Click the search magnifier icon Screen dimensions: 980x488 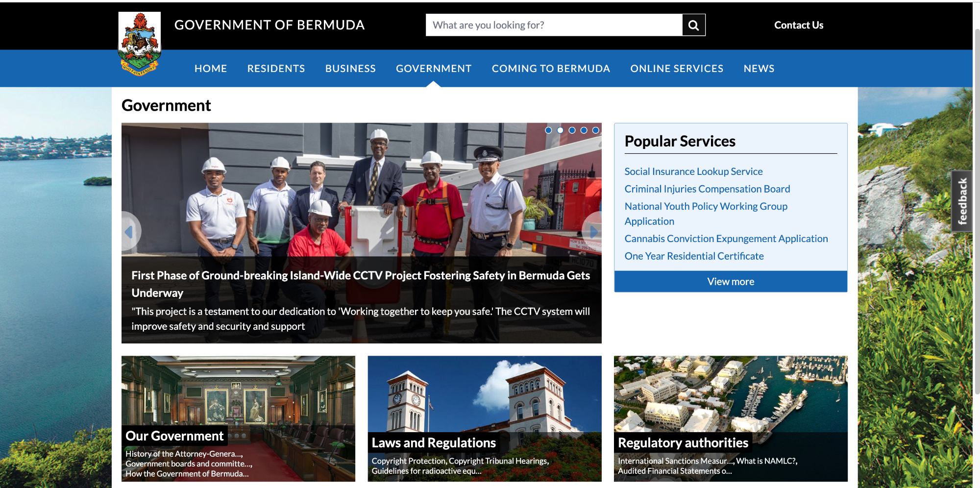pos(693,25)
